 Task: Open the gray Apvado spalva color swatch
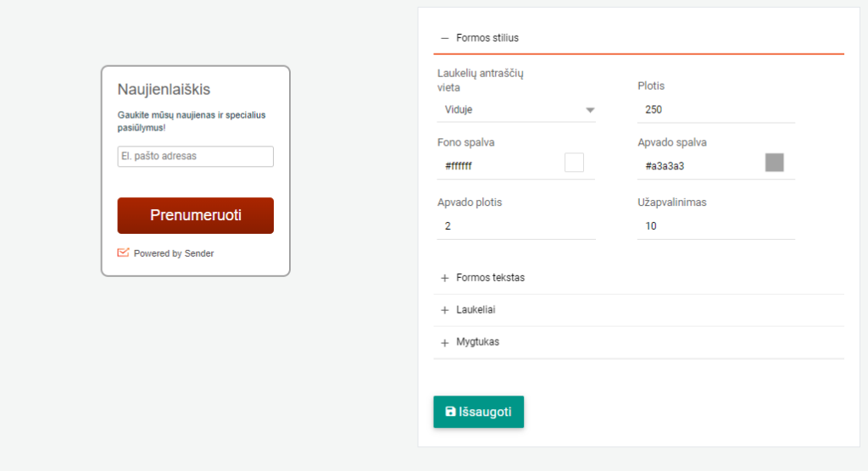(775, 163)
